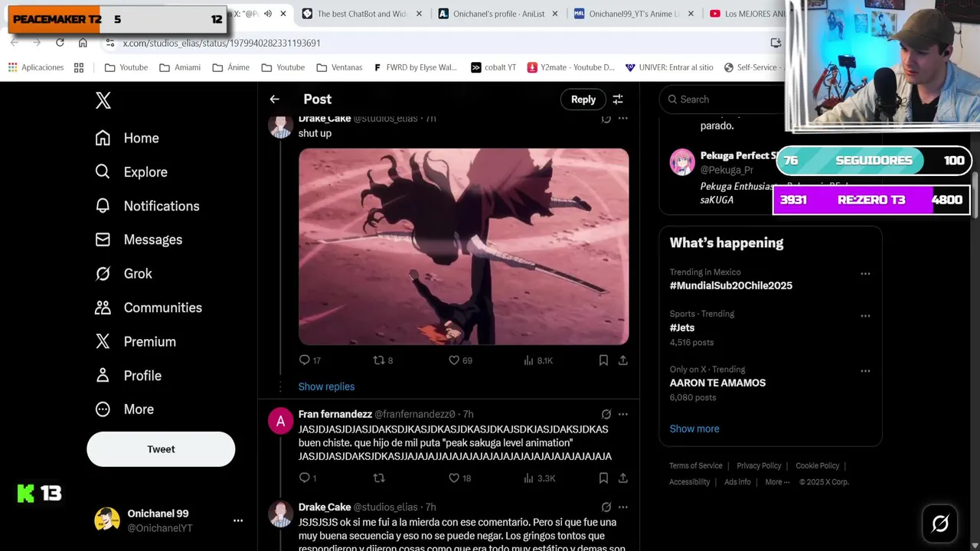This screenshot has height=551, width=980.
Task: Bookmark Fran fernandezz's post
Action: coord(603,478)
